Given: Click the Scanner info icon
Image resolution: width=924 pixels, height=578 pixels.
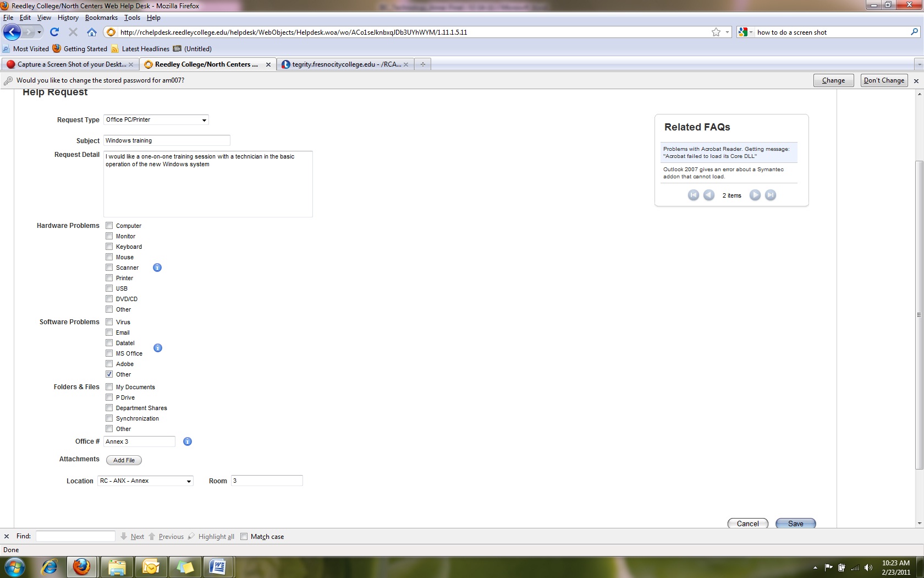Looking at the screenshot, I should pos(157,268).
